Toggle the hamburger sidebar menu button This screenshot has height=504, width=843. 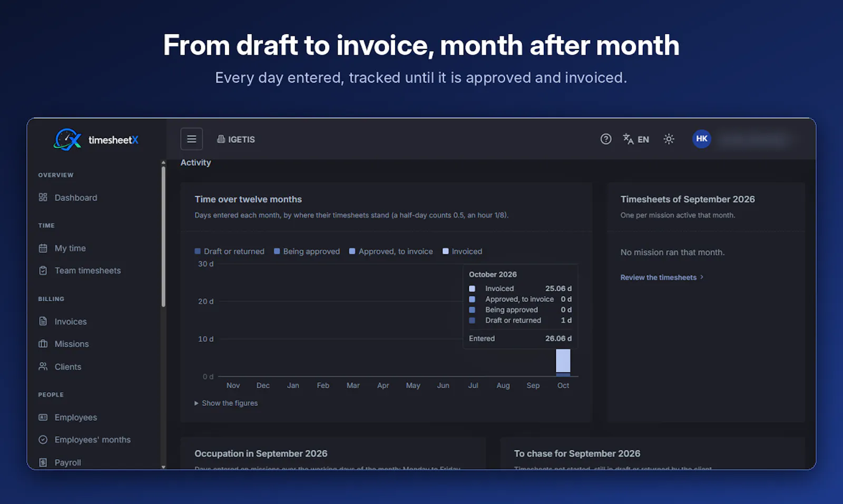tap(192, 139)
